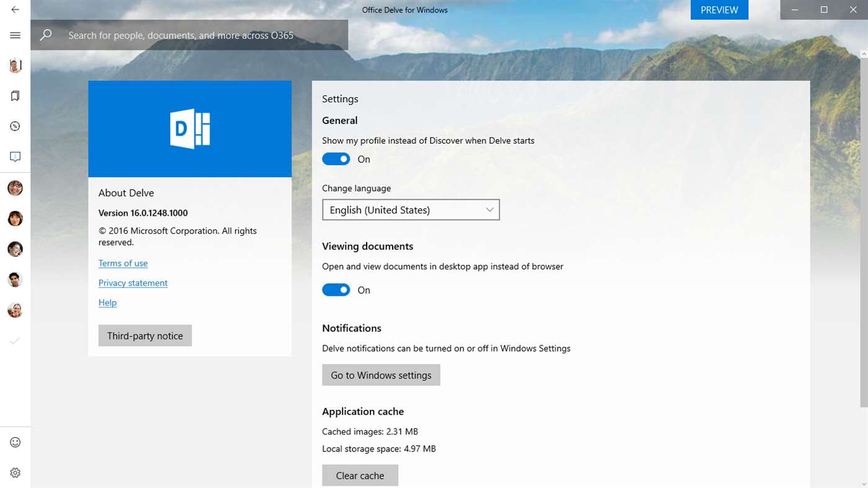
Task: Open the bookmarks (favorites) sidebar icon
Action: [15, 95]
